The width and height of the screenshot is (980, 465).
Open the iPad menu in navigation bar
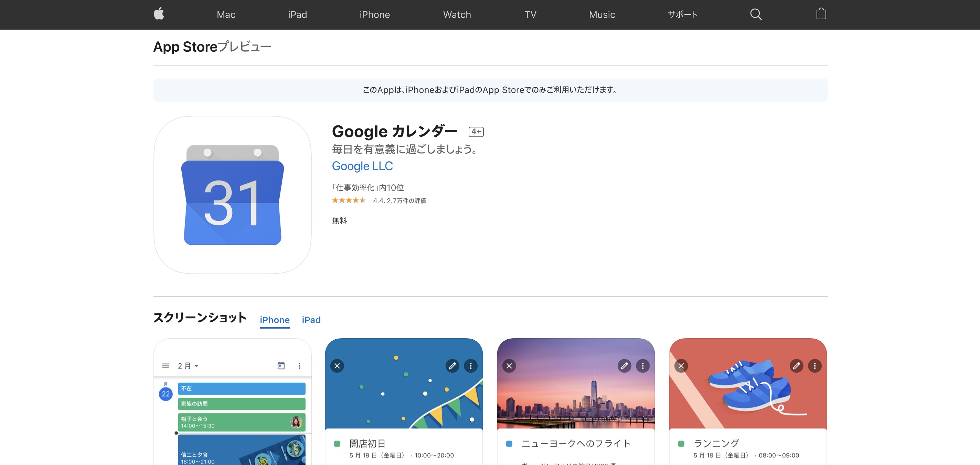pos(297,14)
